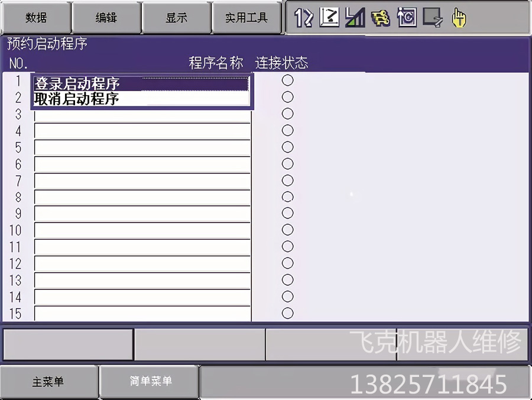532x400 pixels.
Task: Click connection status circle for row 1
Action: click(x=288, y=80)
